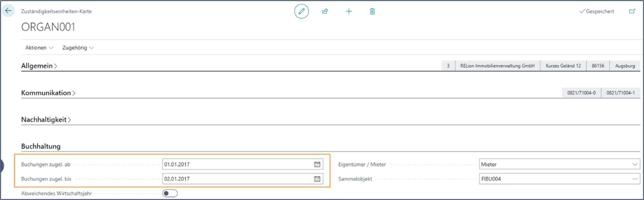This screenshot has width=644, height=200.
Task: Click the Sammelobjekt field with FIBU004
Action: (x=554, y=179)
